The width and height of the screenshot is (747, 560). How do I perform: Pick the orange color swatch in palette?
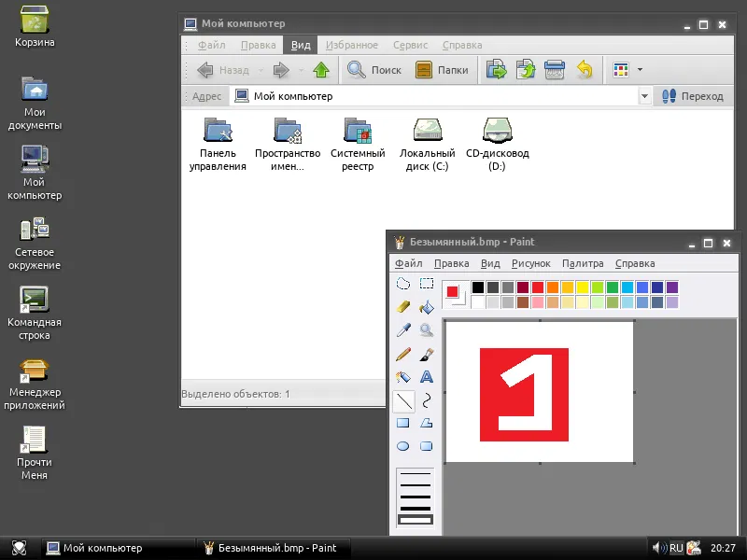pyautogui.click(x=553, y=287)
